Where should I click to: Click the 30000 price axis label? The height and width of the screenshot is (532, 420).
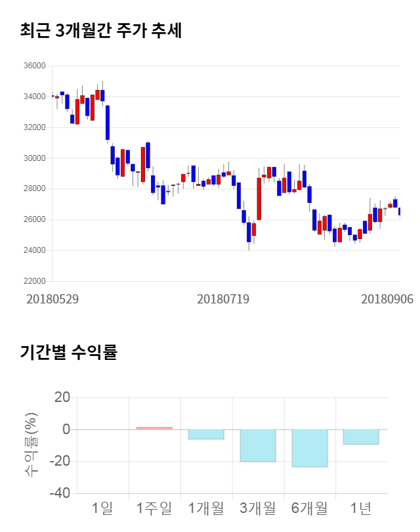(x=33, y=158)
